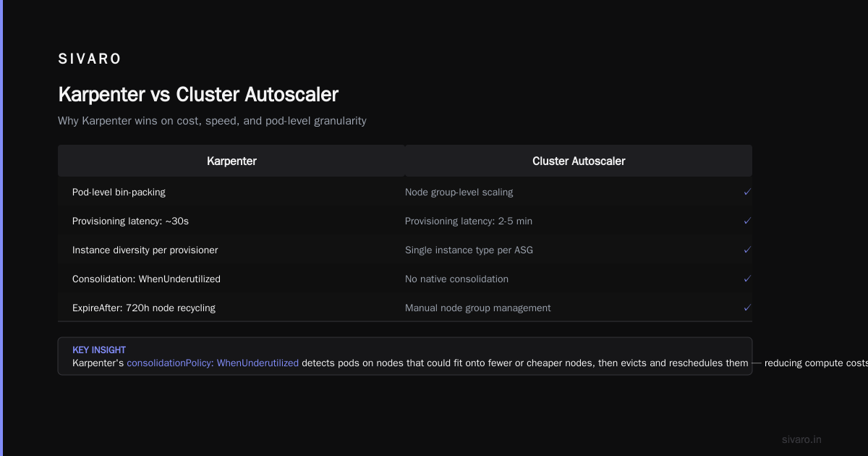868x456 pixels.
Task: Click the checkmark in the No native consolidation row
Action: (747, 279)
